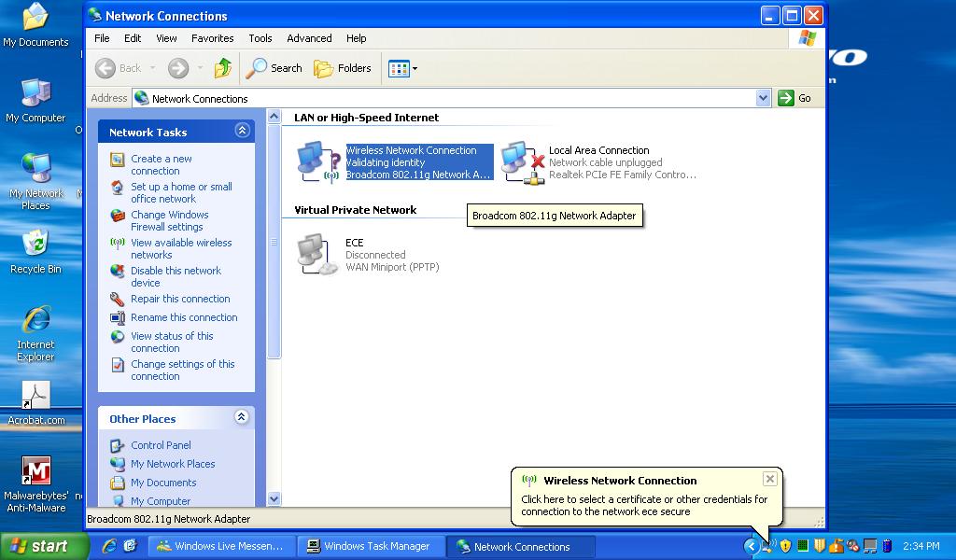Click the ECE connection name text
This screenshot has height=560, width=956.
(x=354, y=243)
